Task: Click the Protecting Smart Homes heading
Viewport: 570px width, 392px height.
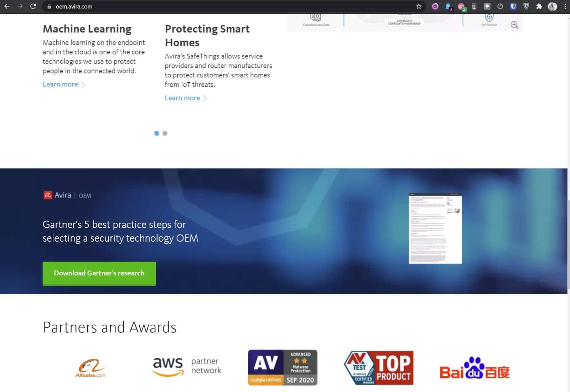Action: pos(207,36)
